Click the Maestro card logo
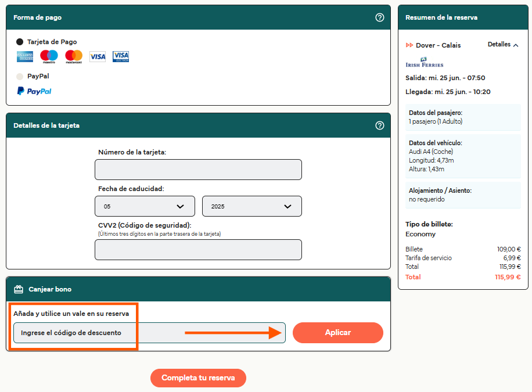Screen dimensions: 532x392 pyautogui.click(x=49, y=56)
